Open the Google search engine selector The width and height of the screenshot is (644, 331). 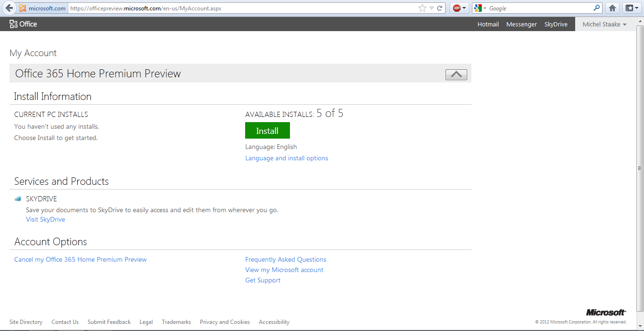click(x=480, y=8)
